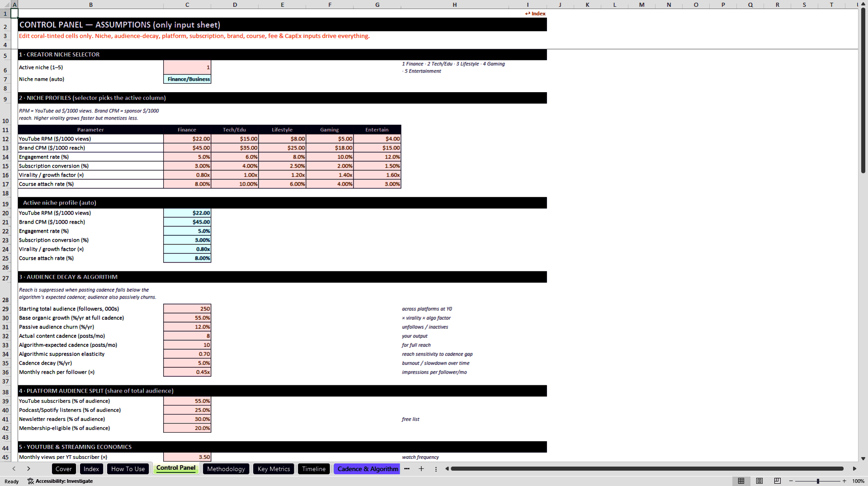The width and height of the screenshot is (868, 486).
Task: Go to previous sheet tab arrow
Action: pyautogui.click(x=14, y=469)
